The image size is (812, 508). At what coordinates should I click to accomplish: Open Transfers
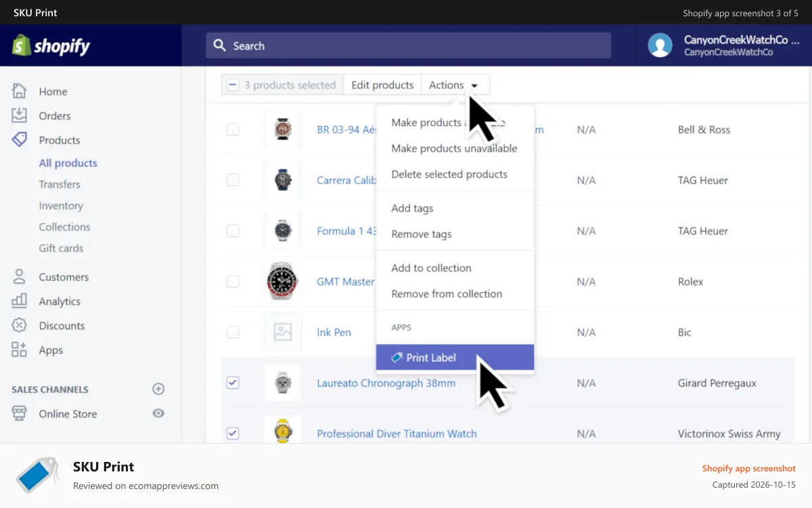(x=60, y=184)
